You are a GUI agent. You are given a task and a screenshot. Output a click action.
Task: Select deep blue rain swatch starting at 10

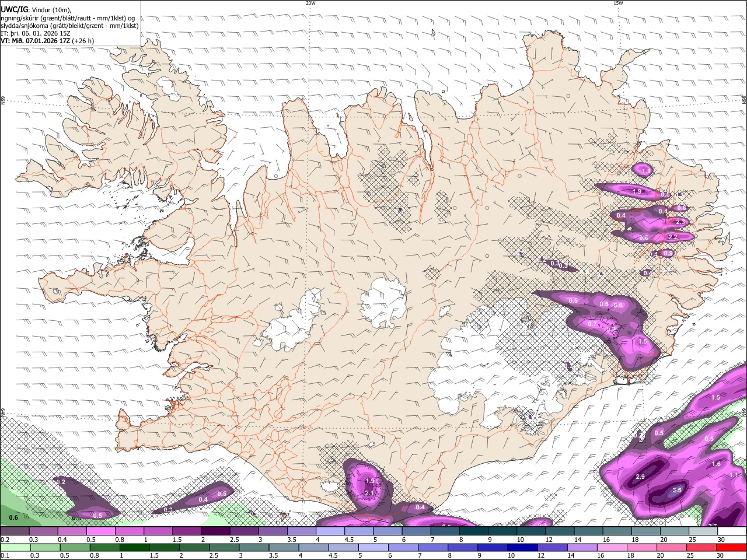point(522,547)
